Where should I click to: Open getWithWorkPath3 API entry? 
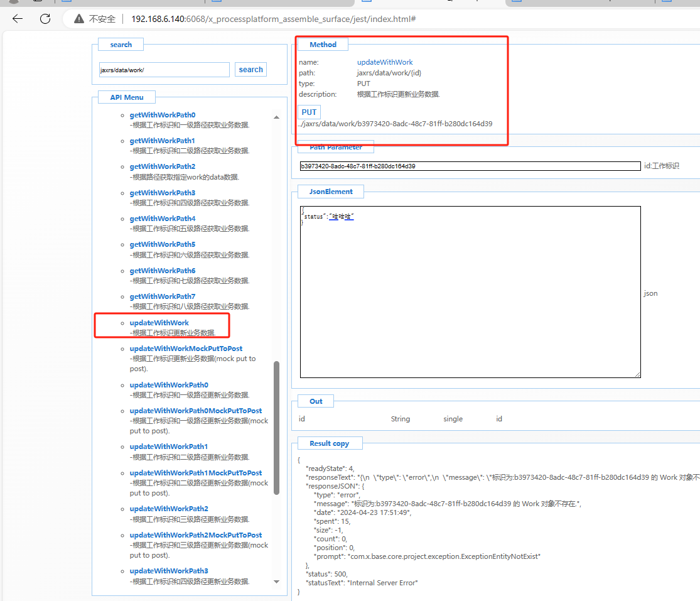[x=163, y=193]
